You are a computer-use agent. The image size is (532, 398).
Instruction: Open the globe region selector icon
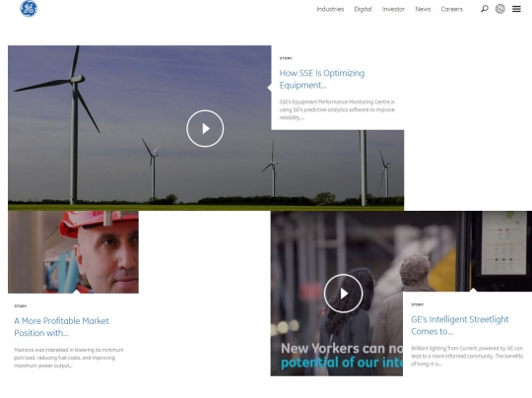[500, 9]
